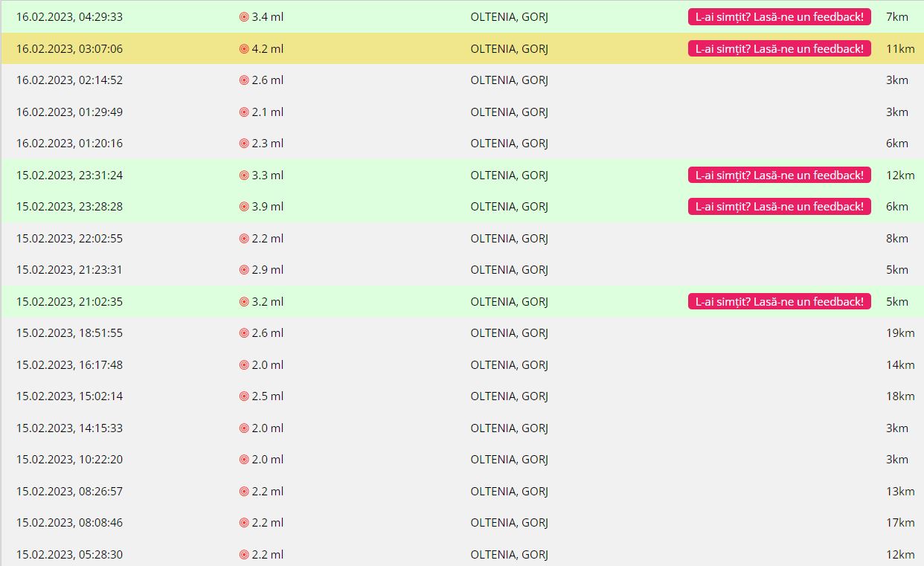Viewport: 924px width, 566px height.
Task: Select the 15.02.2023, 22:02:55 earthquake row
Action: pyautogui.click(x=70, y=239)
